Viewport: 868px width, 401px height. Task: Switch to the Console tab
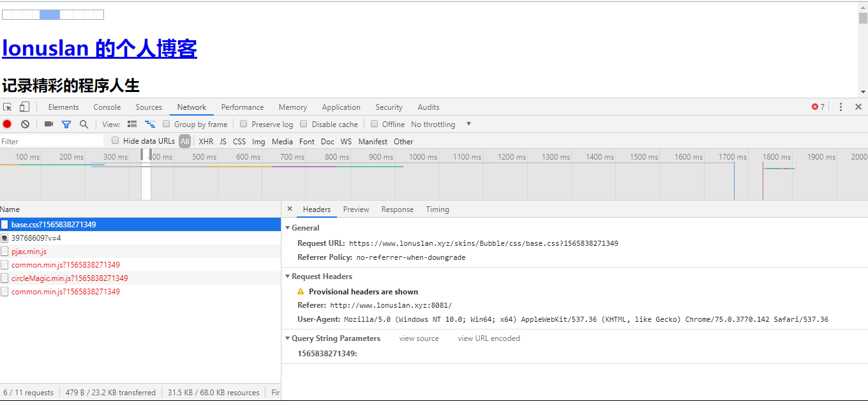pyautogui.click(x=107, y=107)
